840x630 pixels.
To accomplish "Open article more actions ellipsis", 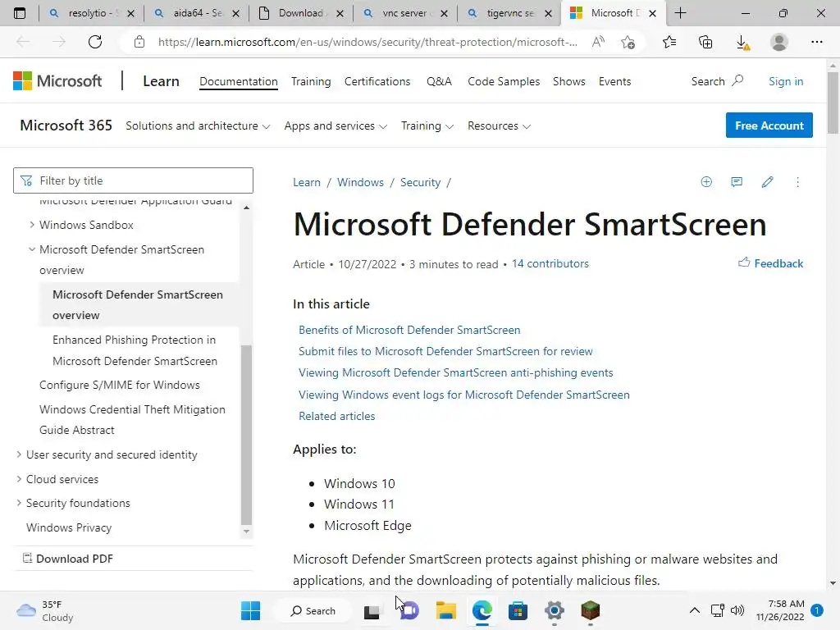I will [797, 182].
